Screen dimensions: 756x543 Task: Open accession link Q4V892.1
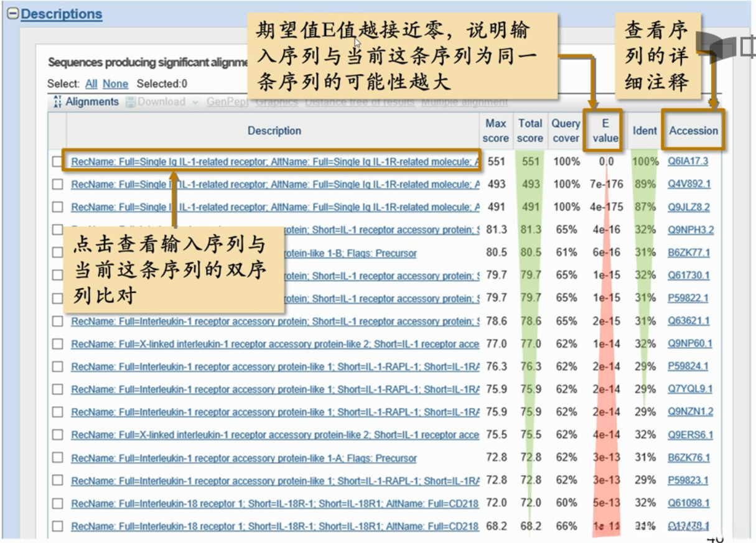pos(689,185)
